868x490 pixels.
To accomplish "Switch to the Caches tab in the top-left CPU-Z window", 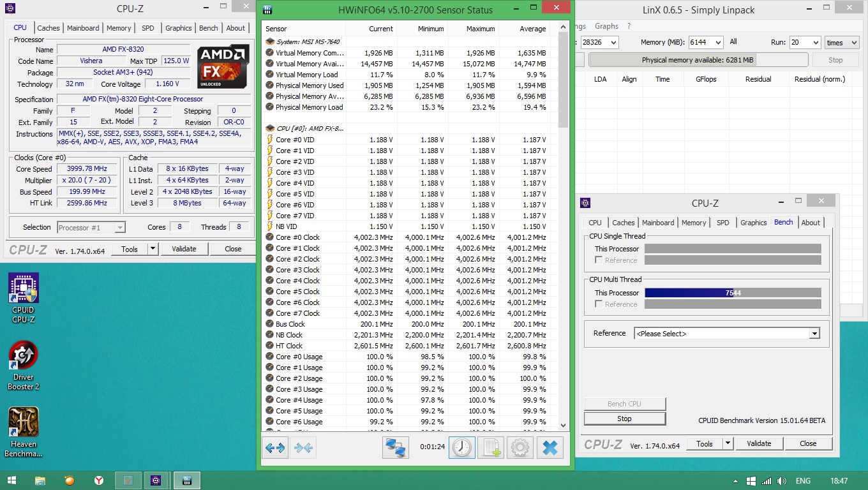I will coord(49,28).
